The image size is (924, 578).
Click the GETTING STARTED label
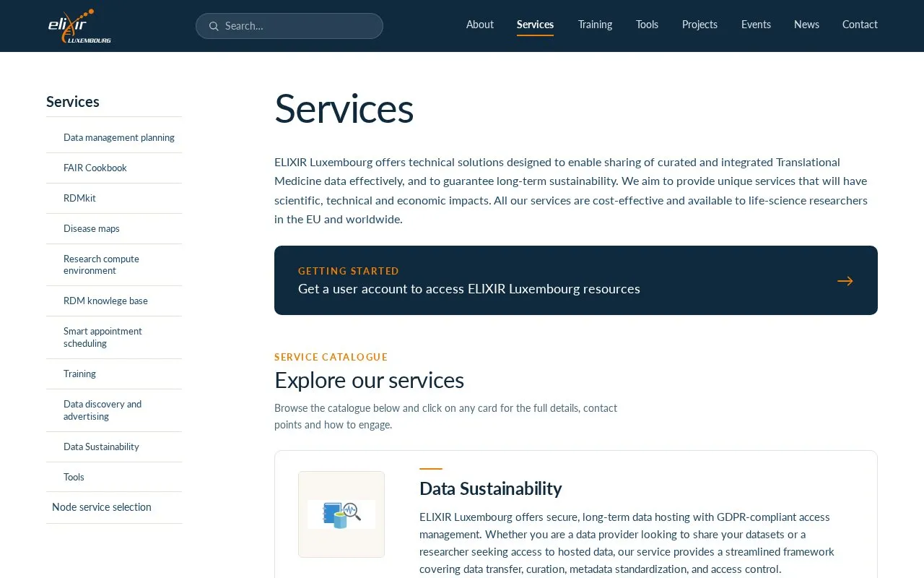tap(349, 271)
